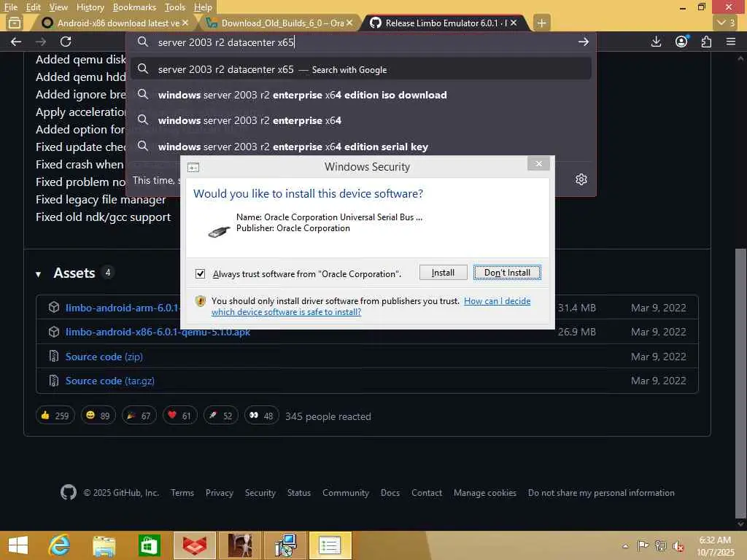The width and height of the screenshot is (747, 560).
Task: Go back using browser back arrow
Action: (16, 42)
